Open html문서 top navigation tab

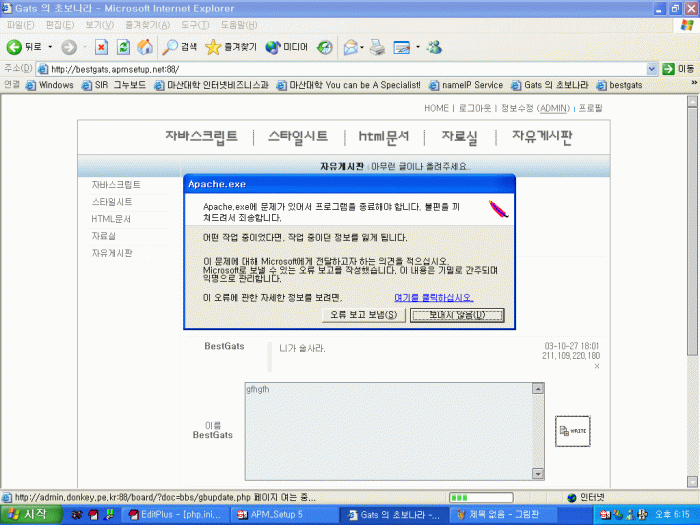(384, 136)
